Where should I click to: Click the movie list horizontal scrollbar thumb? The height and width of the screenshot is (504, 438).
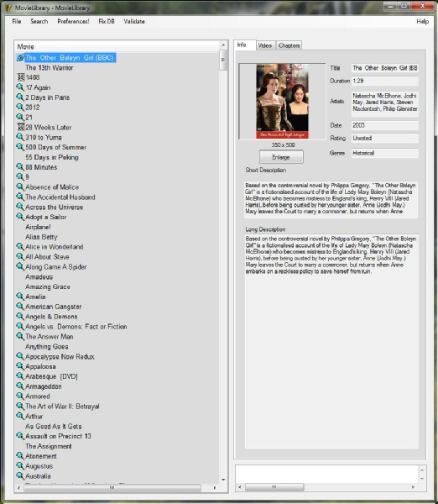[112, 488]
